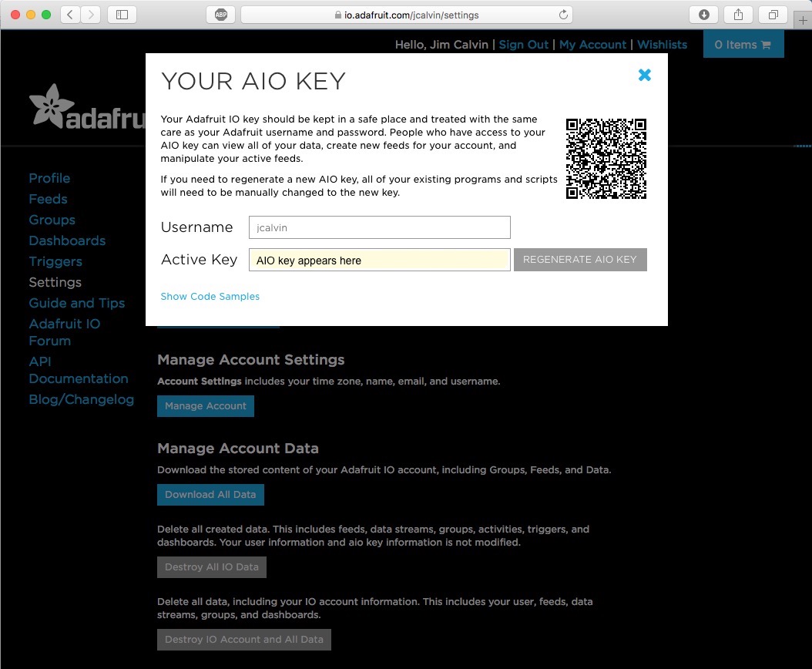Open Dashboards in sidebar
The image size is (812, 669).
point(67,240)
